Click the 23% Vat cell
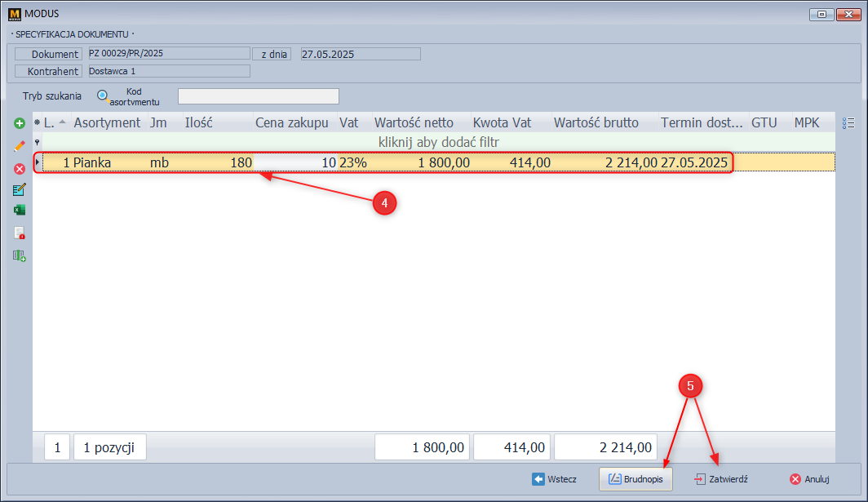The width and height of the screenshot is (868, 502). tap(354, 162)
